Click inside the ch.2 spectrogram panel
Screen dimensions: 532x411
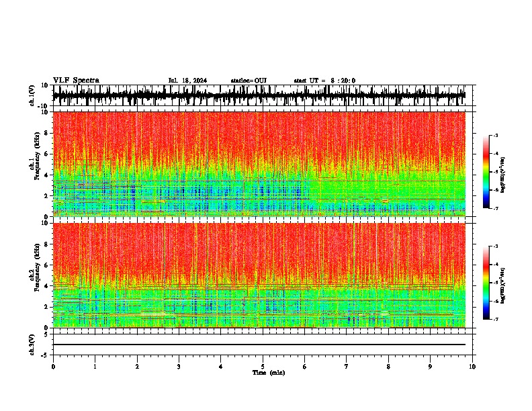[259, 275]
